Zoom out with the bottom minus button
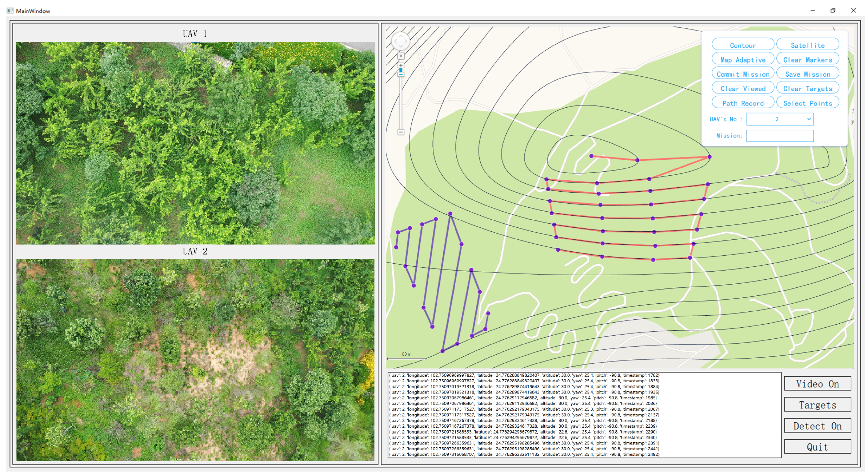The height and width of the screenshot is (475, 868). point(401,132)
